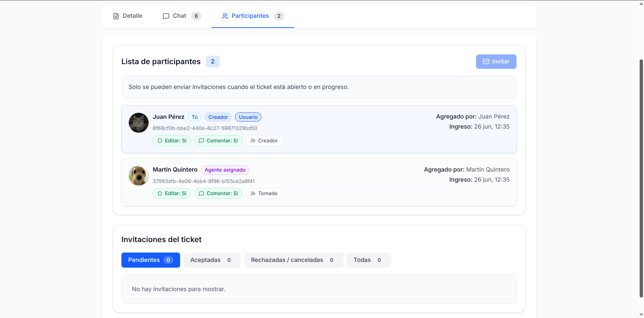Click the No hay invitaciones para mostrar message
Viewport: 644px width, 318px height.
pos(178,289)
